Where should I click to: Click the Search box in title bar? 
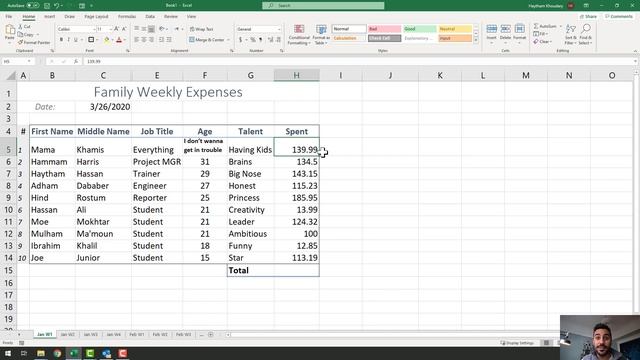(323, 6)
